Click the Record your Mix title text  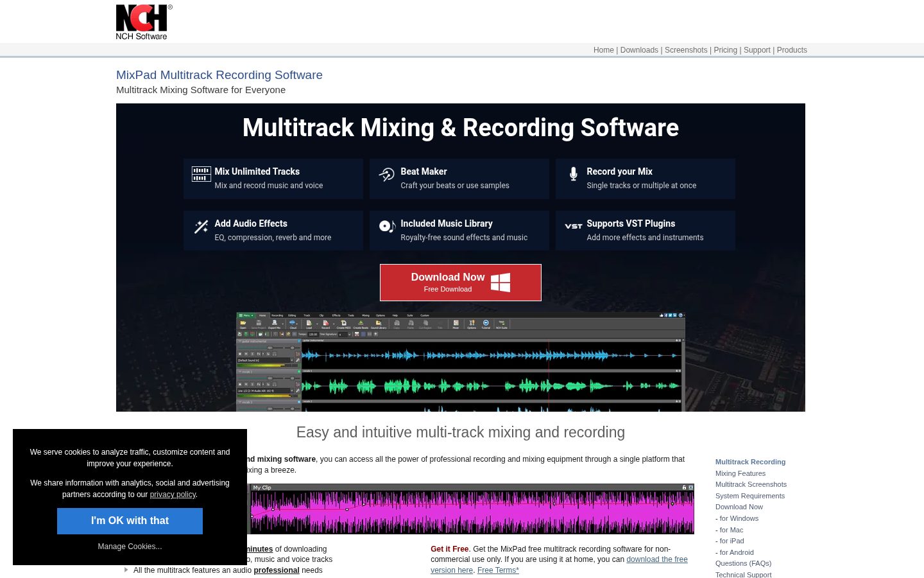(x=619, y=171)
